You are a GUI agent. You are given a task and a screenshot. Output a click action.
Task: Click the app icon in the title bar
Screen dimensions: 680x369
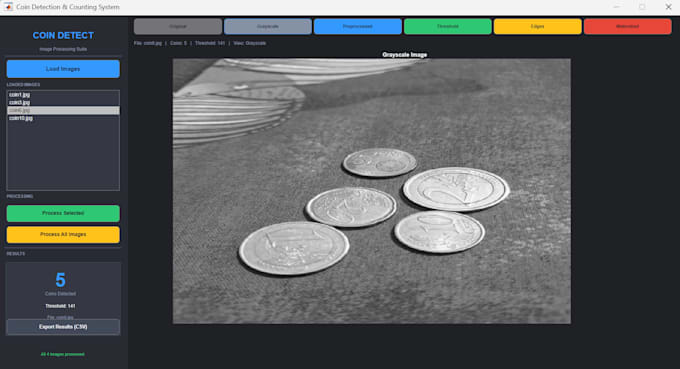click(8, 7)
